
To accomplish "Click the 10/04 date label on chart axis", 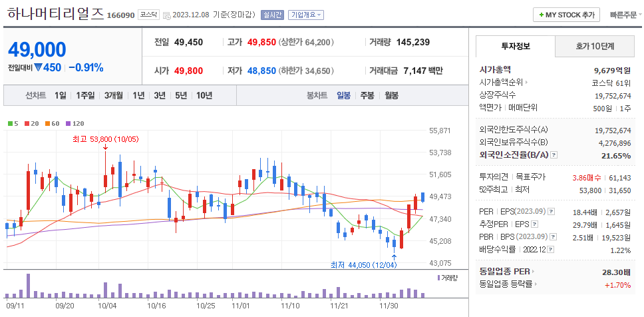I will [106, 306].
